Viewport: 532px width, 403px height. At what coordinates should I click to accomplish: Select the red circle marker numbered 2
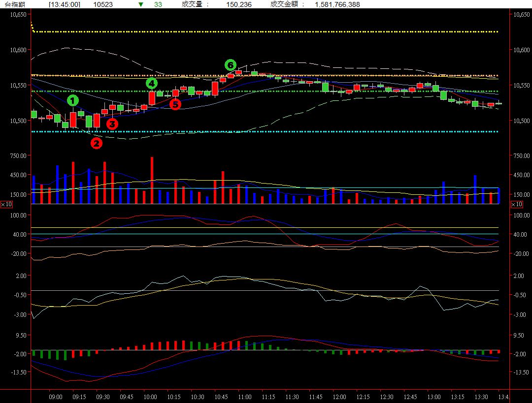pyautogui.click(x=96, y=143)
